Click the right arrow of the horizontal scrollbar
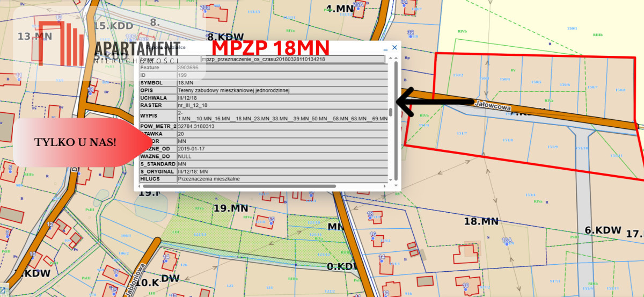644x297 pixels. [x=384, y=186]
